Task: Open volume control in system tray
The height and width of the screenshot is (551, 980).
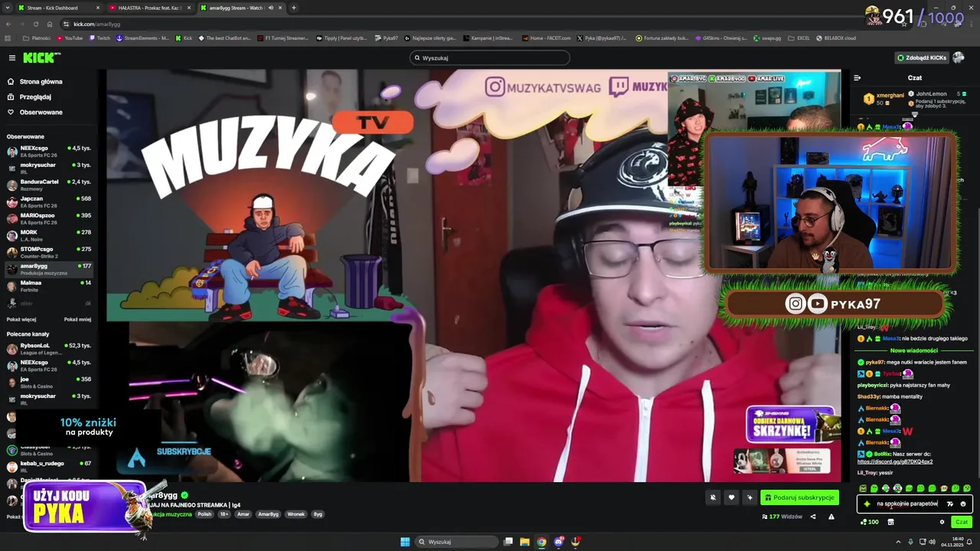Action: pyautogui.click(x=932, y=542)
